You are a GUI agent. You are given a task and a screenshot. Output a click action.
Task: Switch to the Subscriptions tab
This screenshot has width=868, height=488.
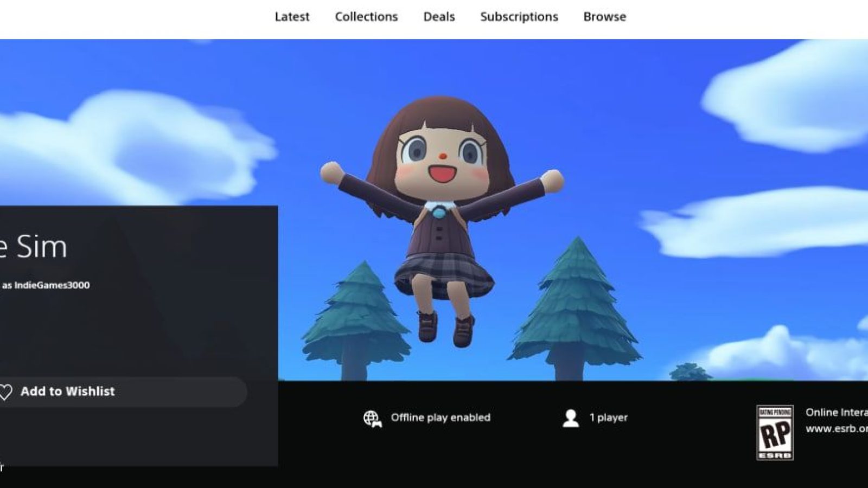[519, 17]
